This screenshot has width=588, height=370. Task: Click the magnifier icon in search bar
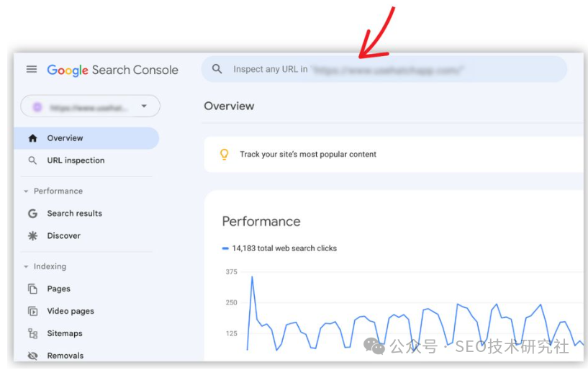217,68
